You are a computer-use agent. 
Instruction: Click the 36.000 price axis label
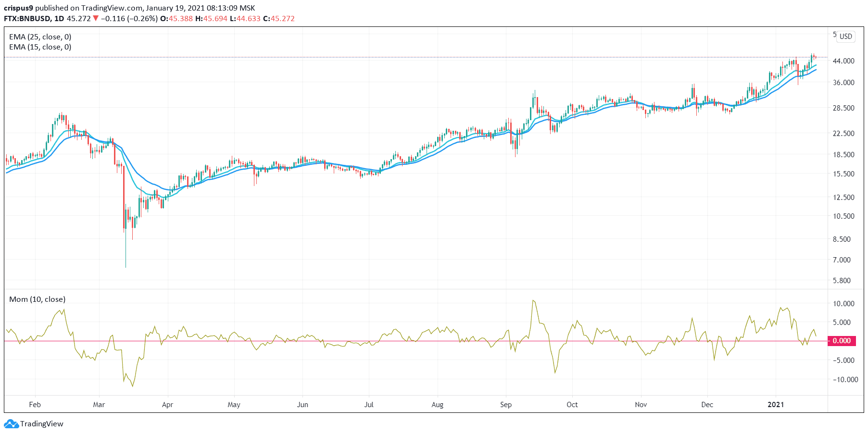coord(844,83)
